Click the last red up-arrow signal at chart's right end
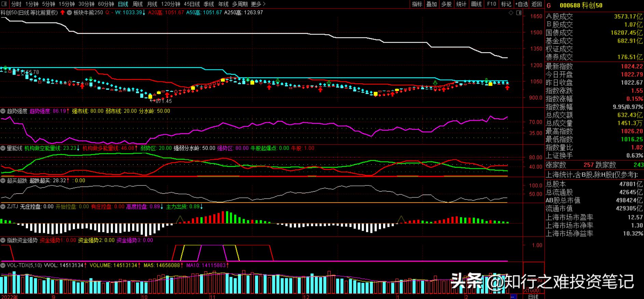644x299 pixels. click(507, 88)
